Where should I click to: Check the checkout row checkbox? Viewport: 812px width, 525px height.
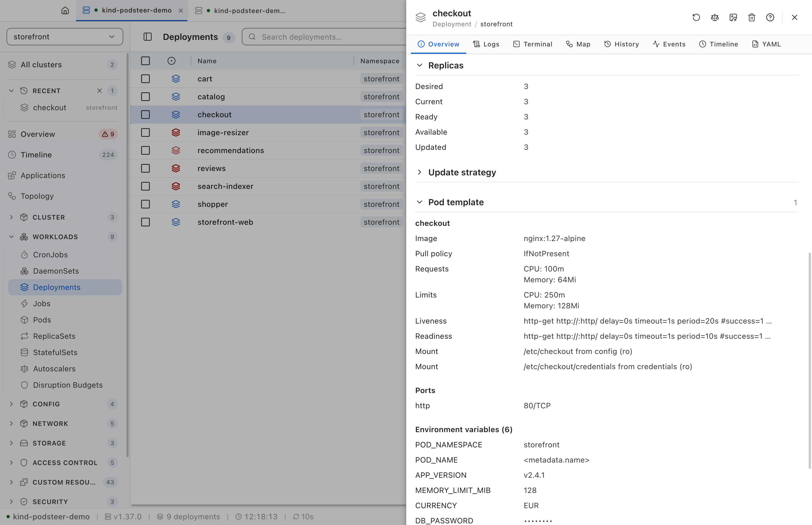tap(145, 115)
